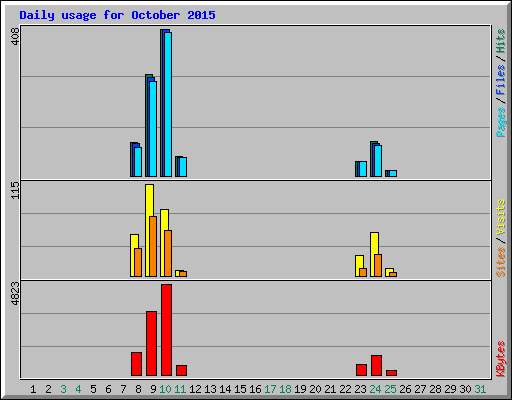Click day label 23 on the x-axis
Image resolution: width=512 pixels, height=400 pixels.
(360, 389)
